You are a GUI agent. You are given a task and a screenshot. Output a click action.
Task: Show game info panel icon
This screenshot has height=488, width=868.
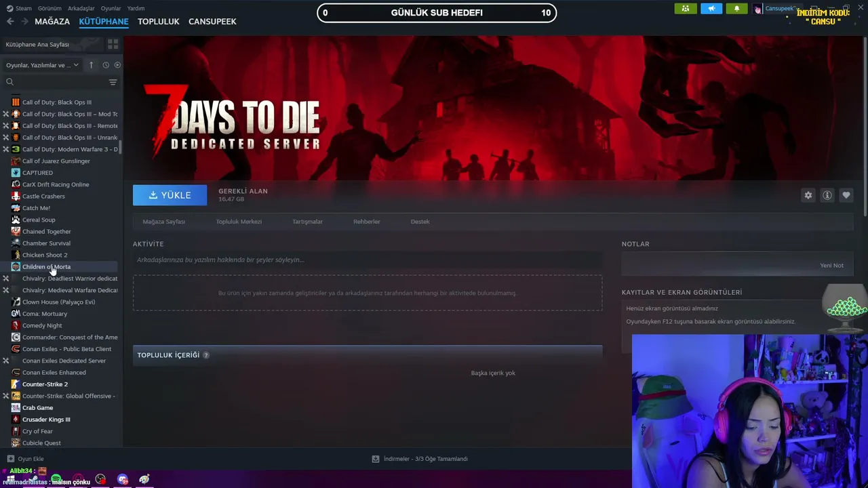[x=827, y=195]
